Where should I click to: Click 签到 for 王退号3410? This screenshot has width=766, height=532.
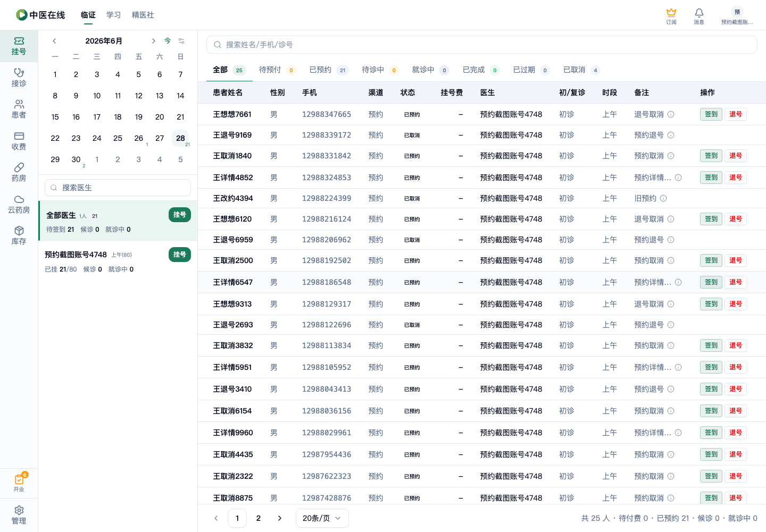(x=711, y=389)
